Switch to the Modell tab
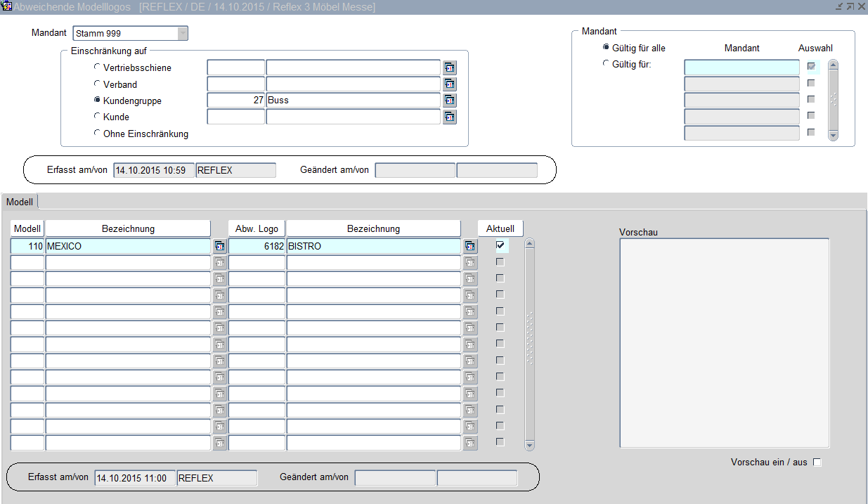Viewport: 868px width, 504px height. (20, 202)
